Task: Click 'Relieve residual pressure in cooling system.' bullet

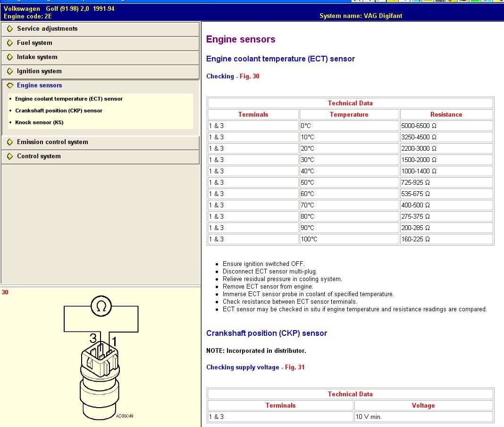Action: coord(282,279)
